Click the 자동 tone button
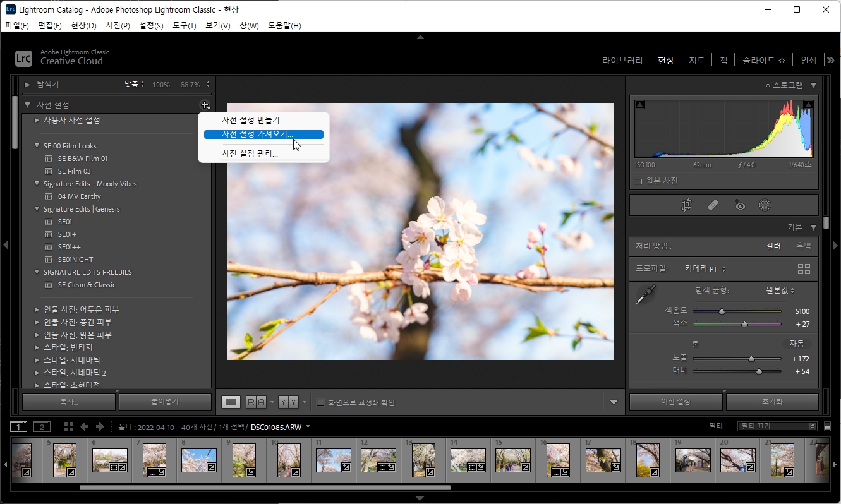Image resolution: width=841 pixels, height=504 pixels. pyautogui.click(x=796, y=344)
